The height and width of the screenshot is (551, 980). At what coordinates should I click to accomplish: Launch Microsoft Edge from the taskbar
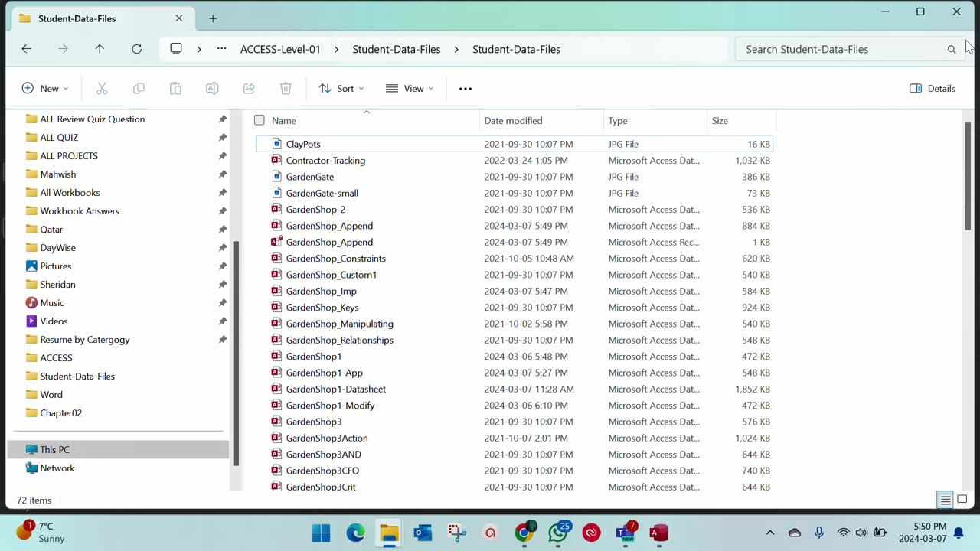click(x=356, y=533)
